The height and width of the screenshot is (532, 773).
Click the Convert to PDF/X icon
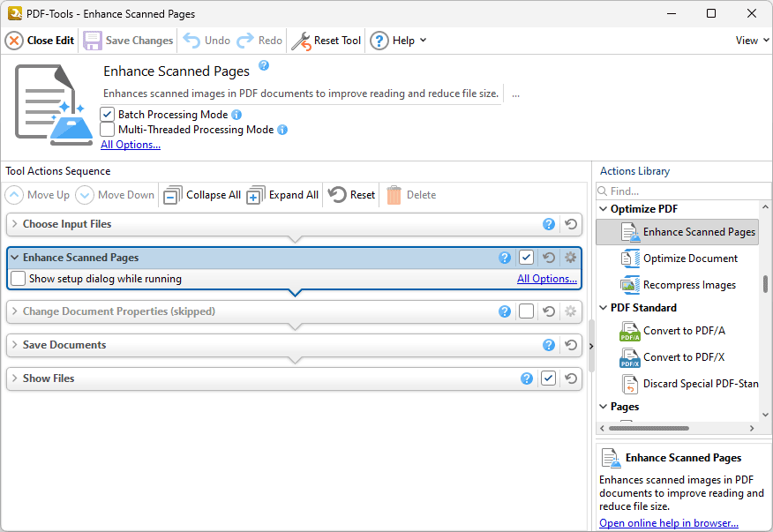[630, 358]
